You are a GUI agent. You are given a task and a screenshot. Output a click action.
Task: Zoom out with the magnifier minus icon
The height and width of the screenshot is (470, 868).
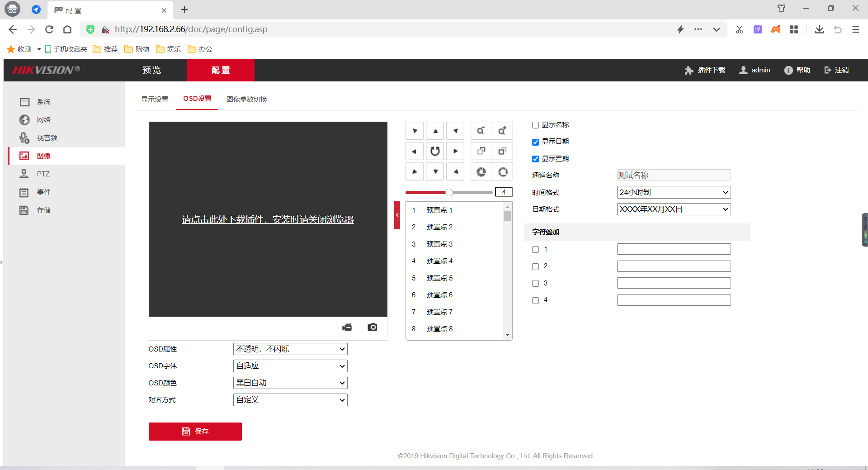[481, 131]
